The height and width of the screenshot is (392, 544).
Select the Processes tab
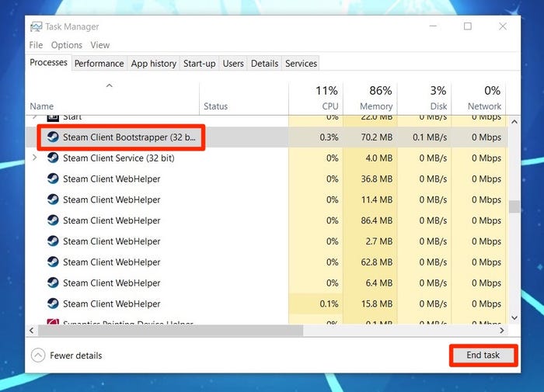coord(48,62)
